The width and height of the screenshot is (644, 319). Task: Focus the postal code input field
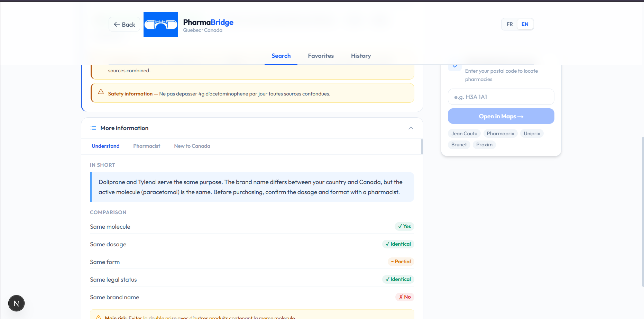(x=501, y=97)
